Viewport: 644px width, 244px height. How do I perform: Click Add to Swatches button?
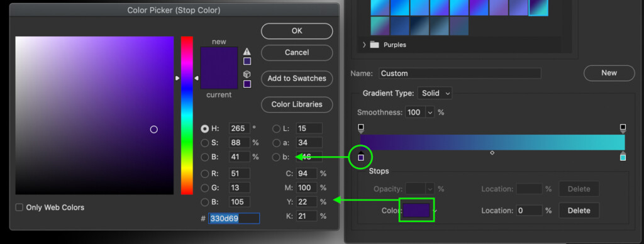297,79
